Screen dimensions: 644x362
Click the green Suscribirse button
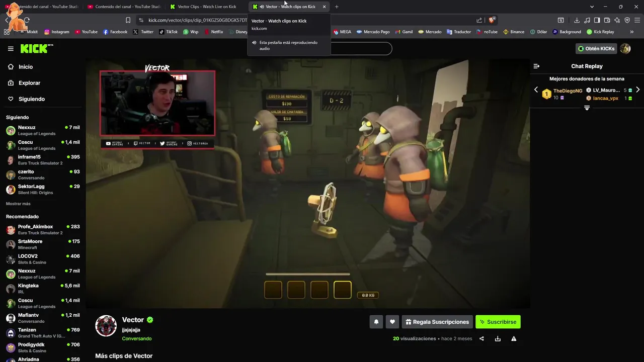[x=498, y=322]
